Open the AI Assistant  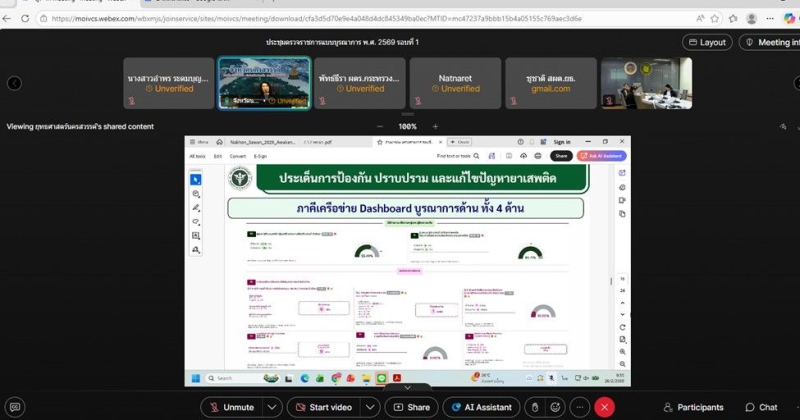tap(479, 407)
